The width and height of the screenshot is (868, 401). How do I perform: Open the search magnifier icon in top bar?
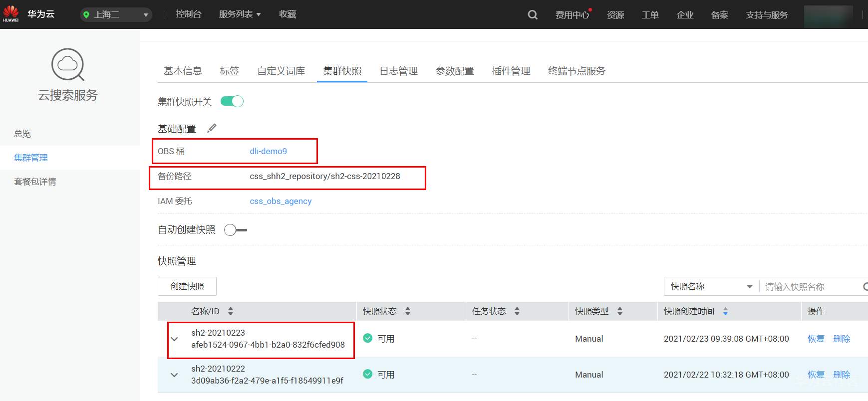[x=533, y=14]
